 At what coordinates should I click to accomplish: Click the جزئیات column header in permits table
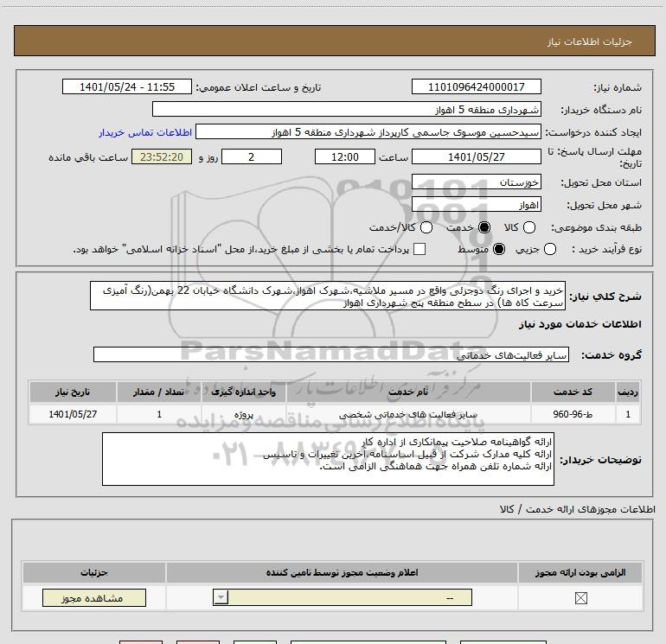coord(94,572)
